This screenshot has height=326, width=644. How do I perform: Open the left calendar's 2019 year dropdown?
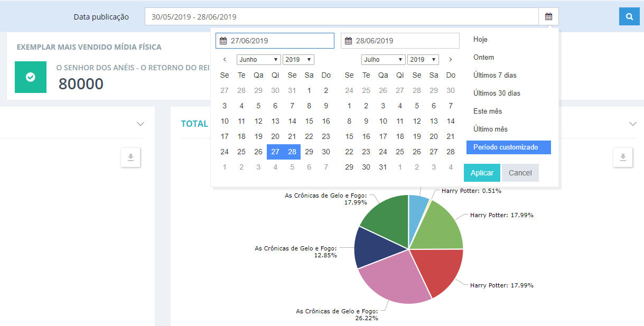298,60
